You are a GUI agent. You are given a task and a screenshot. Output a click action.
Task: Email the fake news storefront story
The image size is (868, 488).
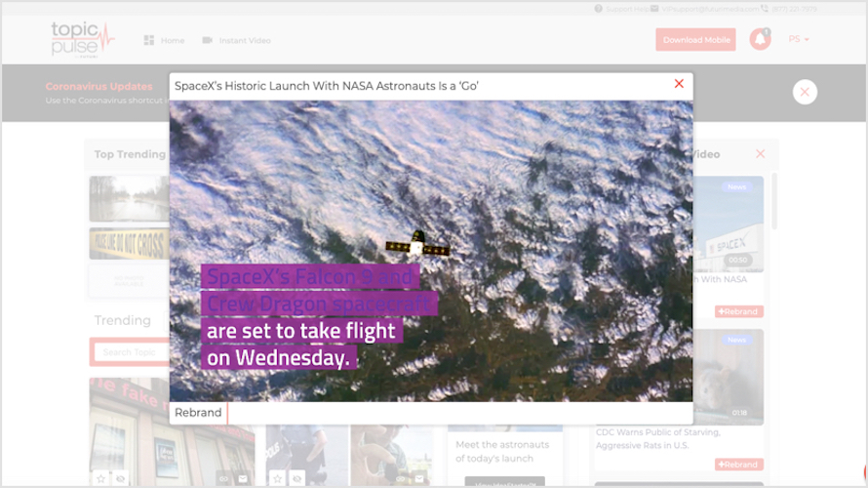point(243,478)
